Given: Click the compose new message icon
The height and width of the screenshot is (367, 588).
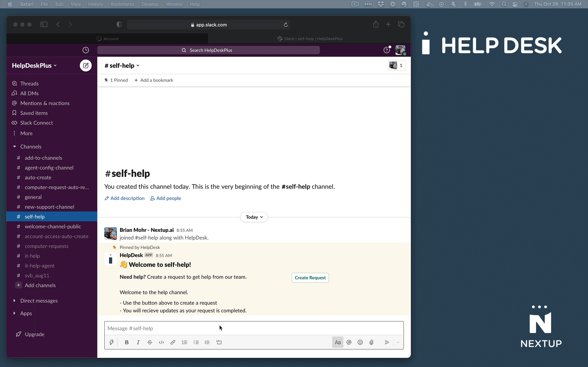Looking at the screenshot, I should coord(86,65).
